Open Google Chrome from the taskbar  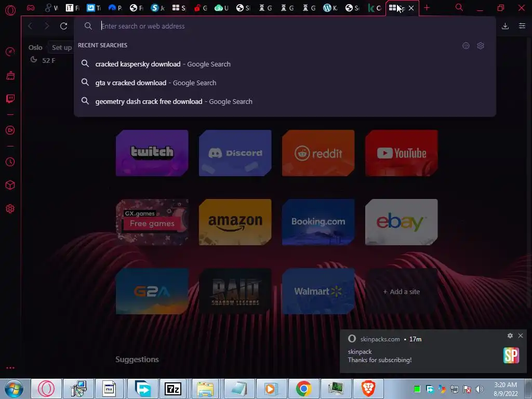(303, 389)
